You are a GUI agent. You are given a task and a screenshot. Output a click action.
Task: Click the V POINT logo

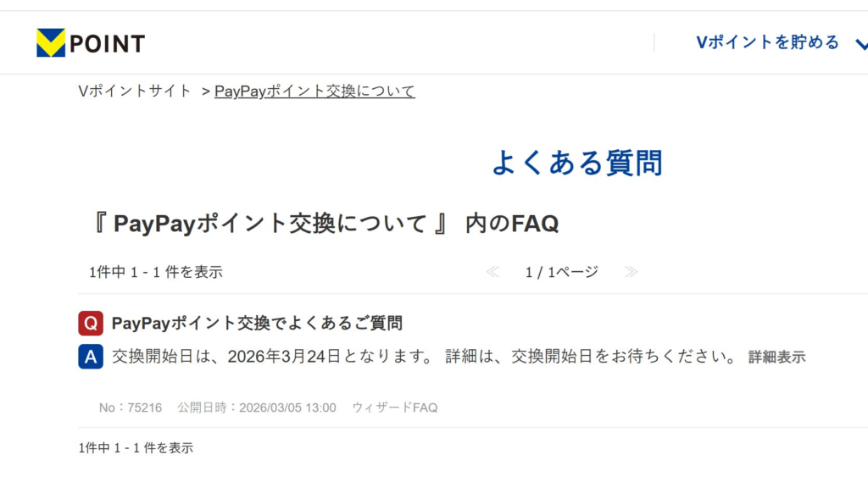(x=91, y=42)
